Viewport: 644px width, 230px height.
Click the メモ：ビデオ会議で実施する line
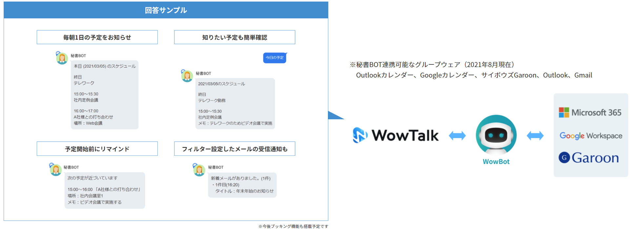[94, 202]
